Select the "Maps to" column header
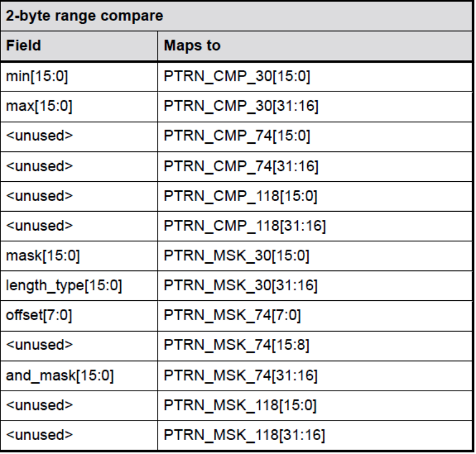The width and height of the screenshot is (476, 454). [192, 45]
